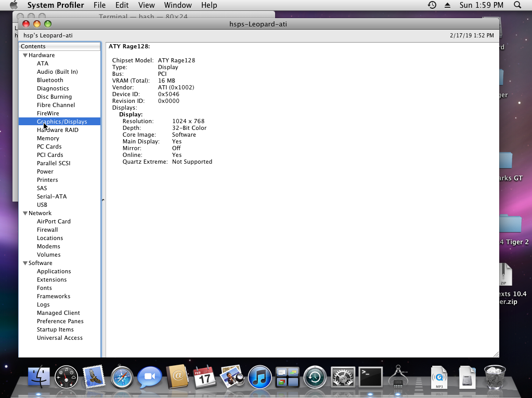
Task: Open Terminal from the Dock
Action: 370,377
